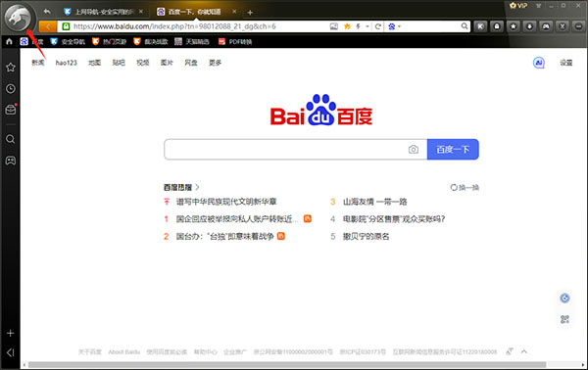Click the green secure lock icon in address bar

tap(66, 26)
